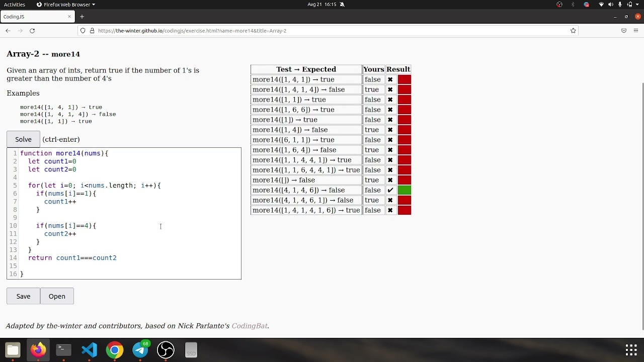
Task: Open the SSD drive dock icon
Action: pos(191,350)
